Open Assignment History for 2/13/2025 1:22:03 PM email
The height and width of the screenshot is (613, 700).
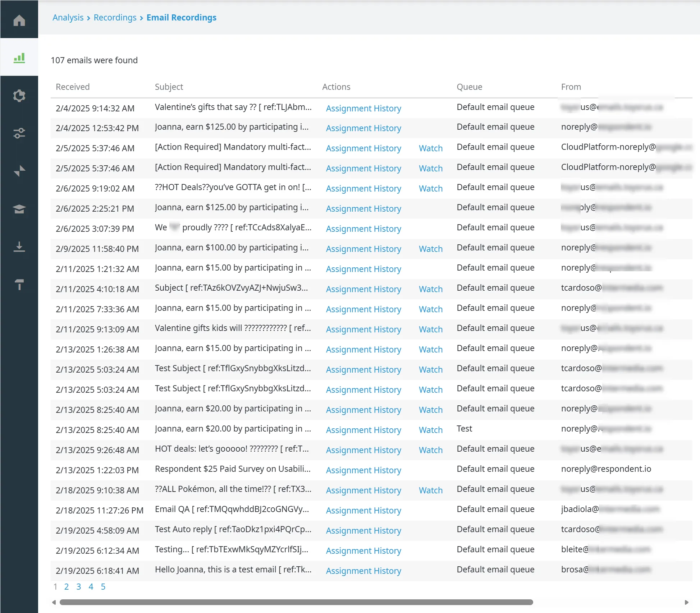(x=363, y=470)
